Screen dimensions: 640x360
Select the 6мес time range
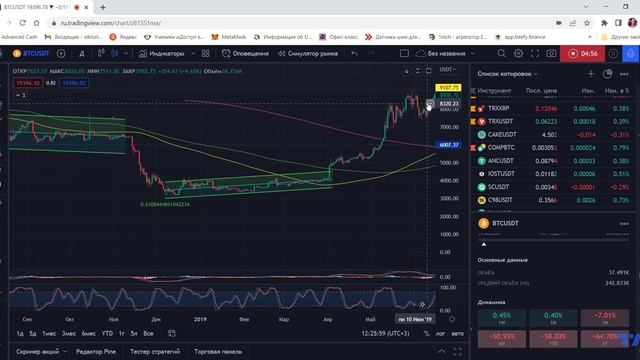pos(89,333)
